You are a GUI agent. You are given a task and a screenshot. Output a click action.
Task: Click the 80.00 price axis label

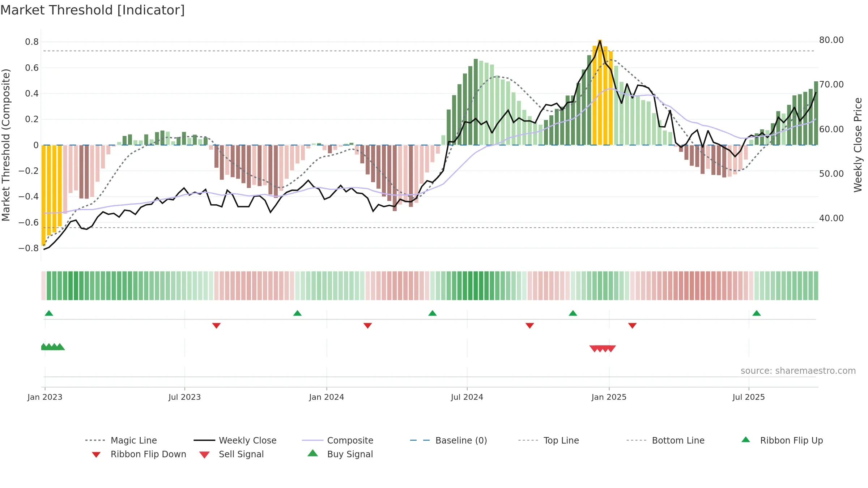pos(831,40)
